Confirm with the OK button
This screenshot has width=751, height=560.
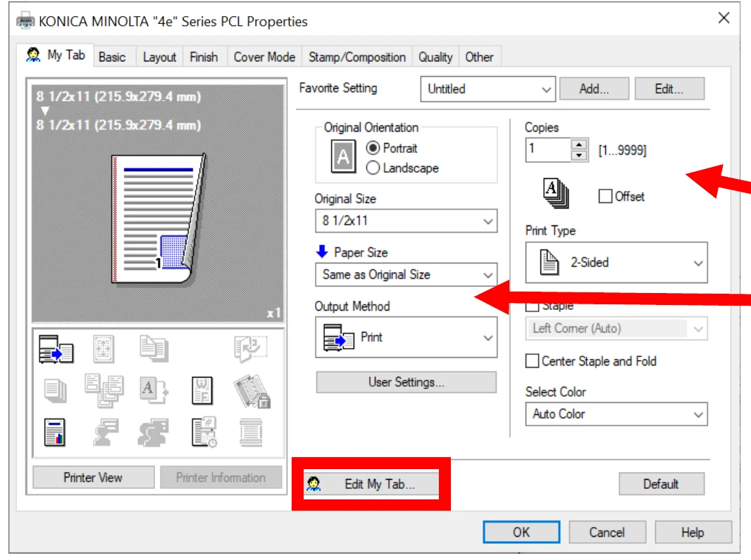[521, 533]
